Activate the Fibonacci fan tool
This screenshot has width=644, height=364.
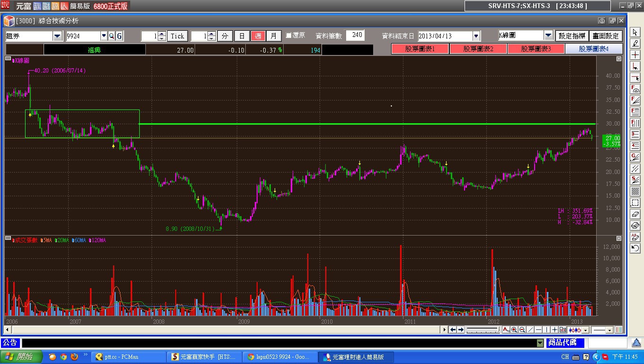(x=635, y=100)
